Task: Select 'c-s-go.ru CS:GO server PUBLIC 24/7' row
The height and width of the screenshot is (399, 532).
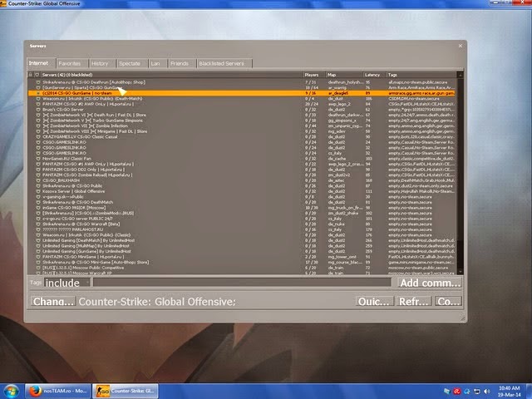Action: coord(242,219)
